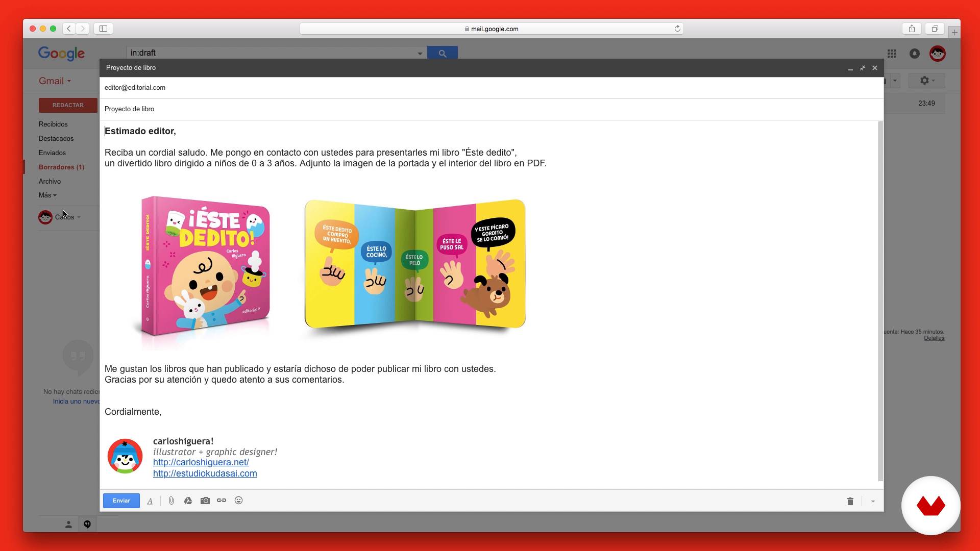The width and height of the screenshot is (980, 551).
Task: Click the subject field Proyecto de libro
Action: coord(492,109)
